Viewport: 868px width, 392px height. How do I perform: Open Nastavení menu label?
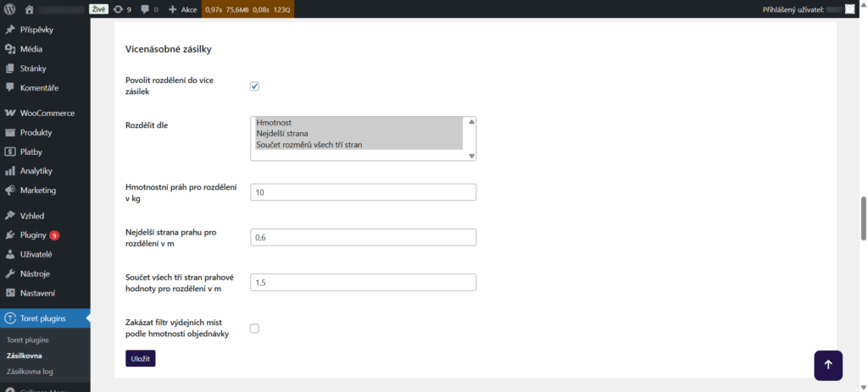37,294
